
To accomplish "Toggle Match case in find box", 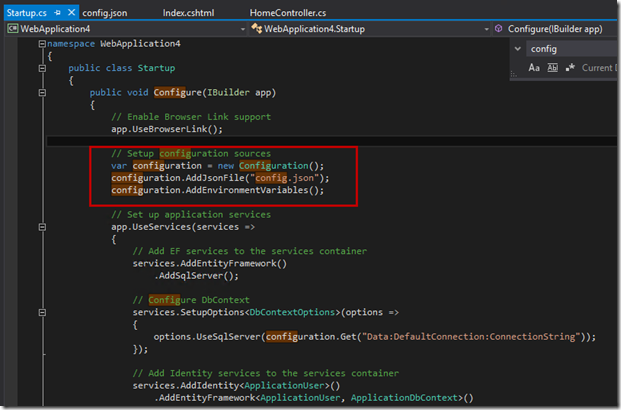I will 534,68.
